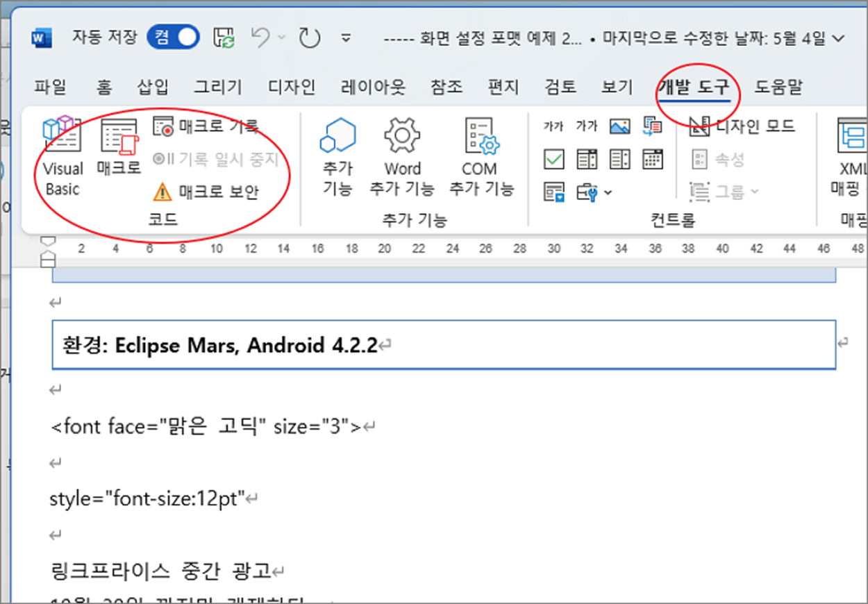Screen dimensions: 868x604
Task: Open the 파일 tab
Action: (x=50, y=87)
